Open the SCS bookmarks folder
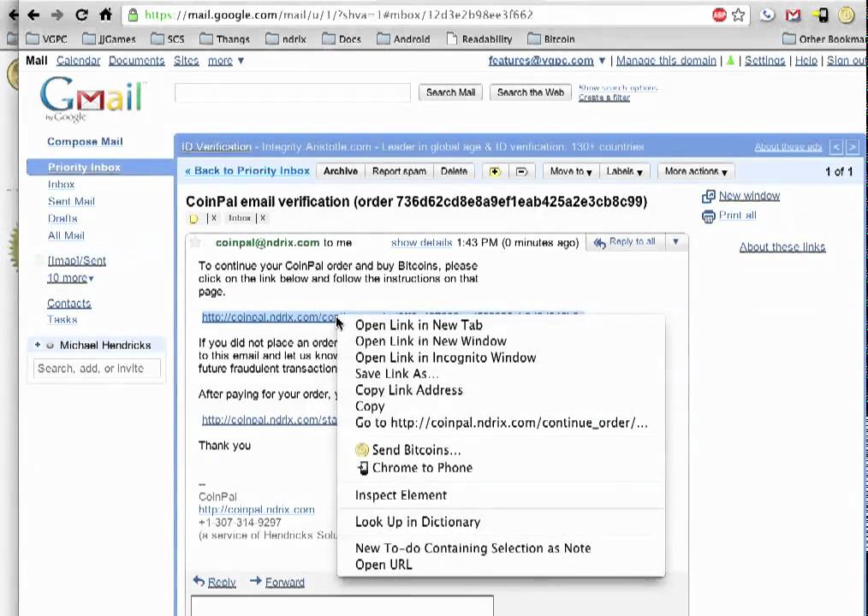Viewport: 868px width, 616px height. coord(168,39)
